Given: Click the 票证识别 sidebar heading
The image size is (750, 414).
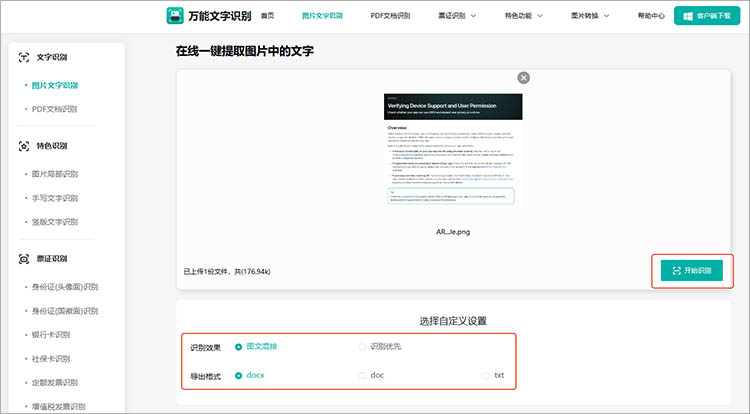Looking at the screenshot, I should coord(52,259).
